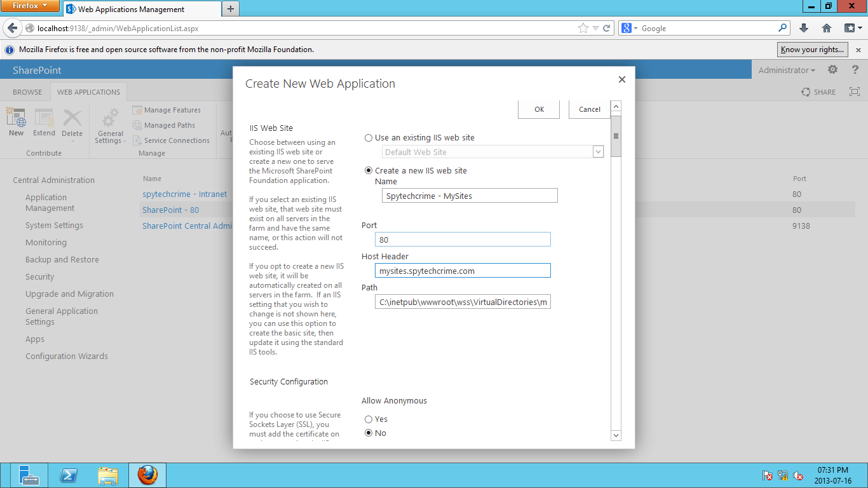The height and width of the screenshot is (488, 868).
Task: Select the Web Applications Management browser tab
Action: (x=141, y=9)
